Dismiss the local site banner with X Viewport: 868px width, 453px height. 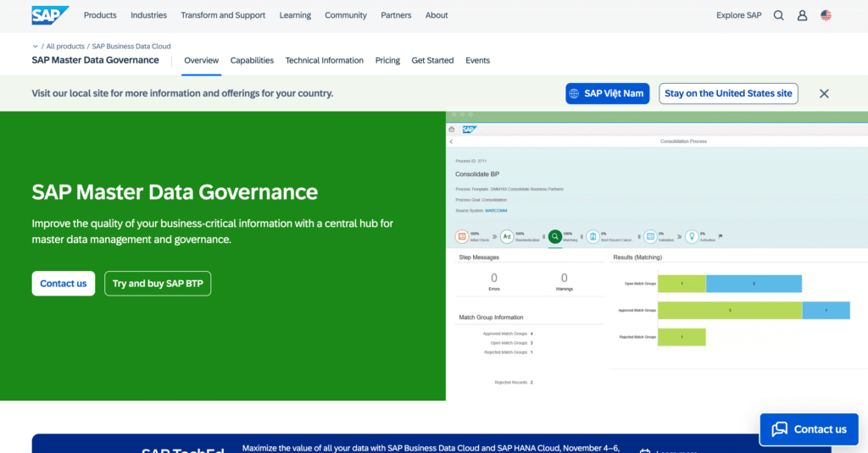[x=824, y=93]
